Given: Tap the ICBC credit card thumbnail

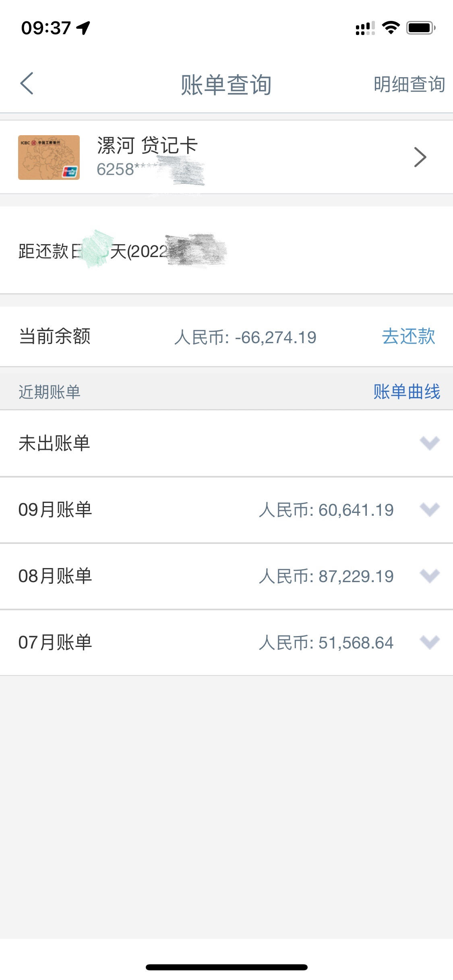Looking at the screenshot, I should coord(49,157).
